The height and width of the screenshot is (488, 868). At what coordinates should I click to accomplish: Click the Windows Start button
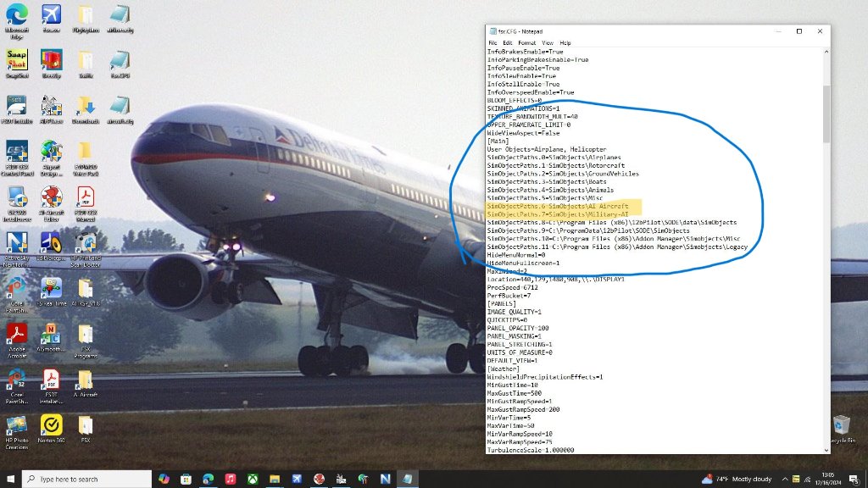[x=10, y=479]
